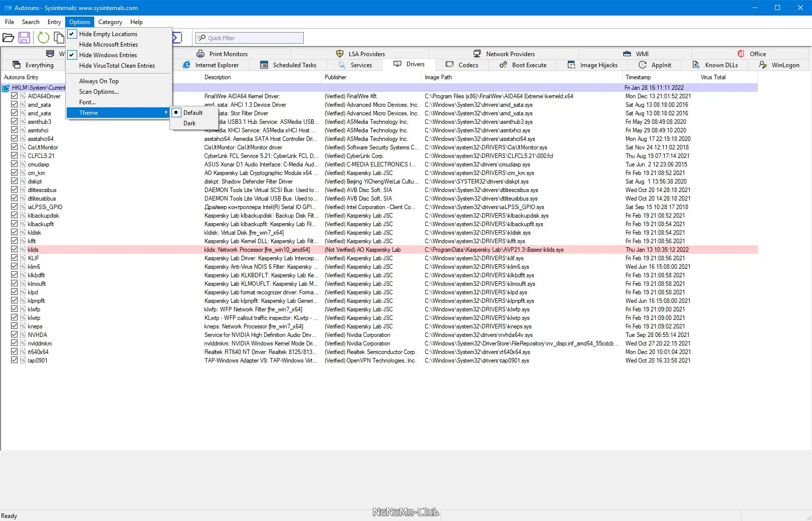Sort by the Image Path column header
812x521 pixels.
click(522, 77)
